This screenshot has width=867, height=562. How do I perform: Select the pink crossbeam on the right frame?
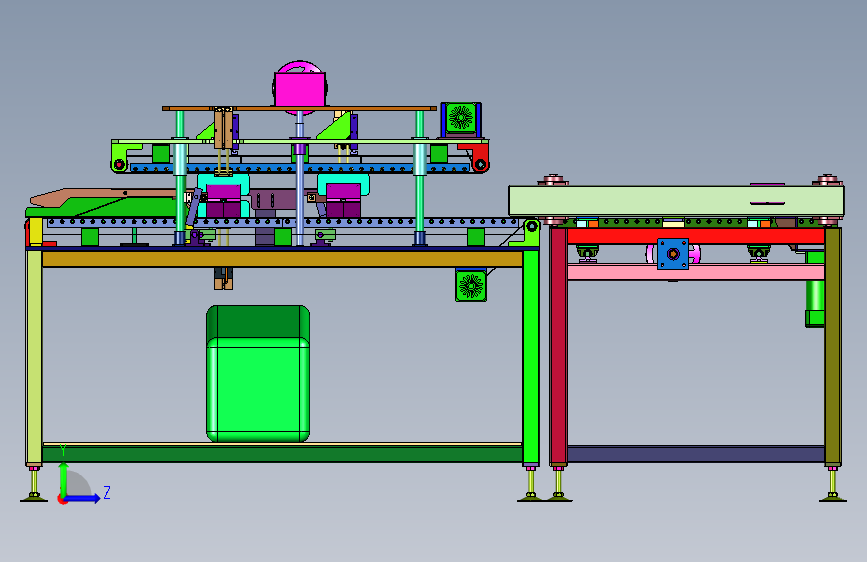696,272
